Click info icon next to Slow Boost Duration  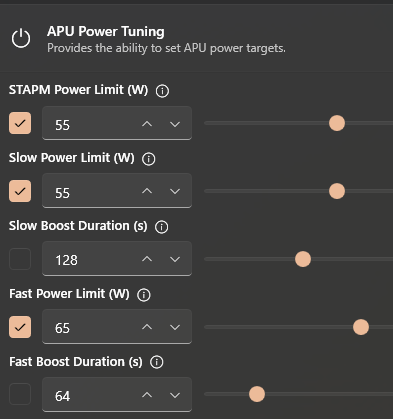[162, 227]
